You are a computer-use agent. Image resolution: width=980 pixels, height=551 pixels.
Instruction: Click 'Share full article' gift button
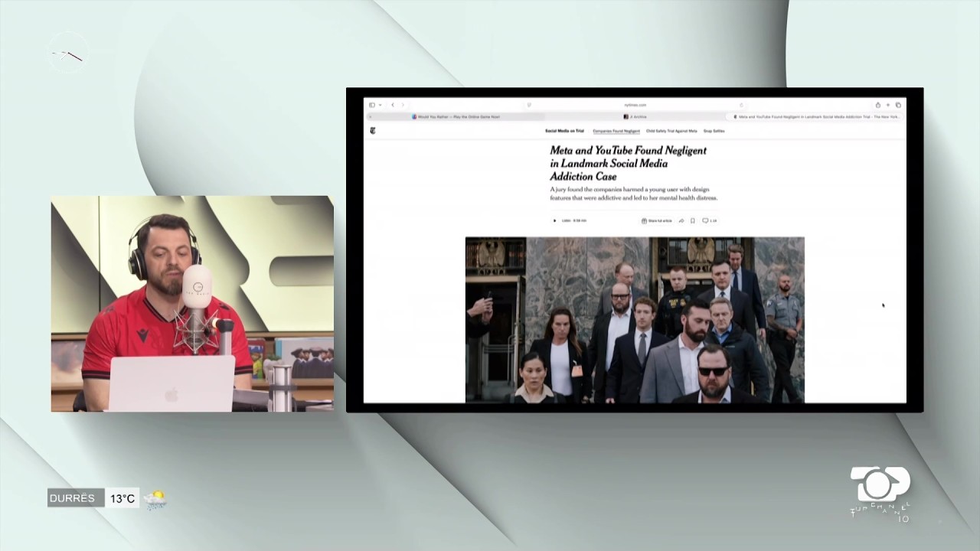click(657, 220)
